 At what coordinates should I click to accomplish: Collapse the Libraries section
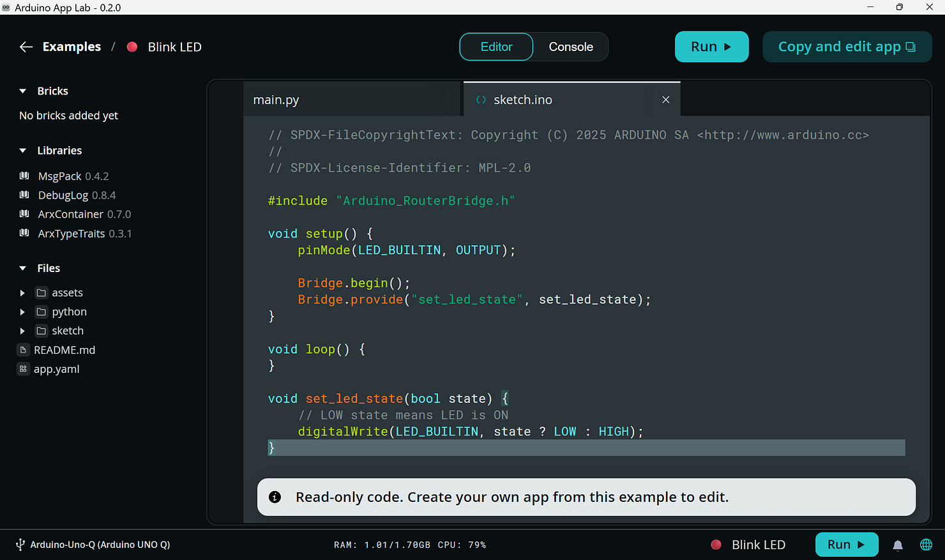click(x=23, y=151)
